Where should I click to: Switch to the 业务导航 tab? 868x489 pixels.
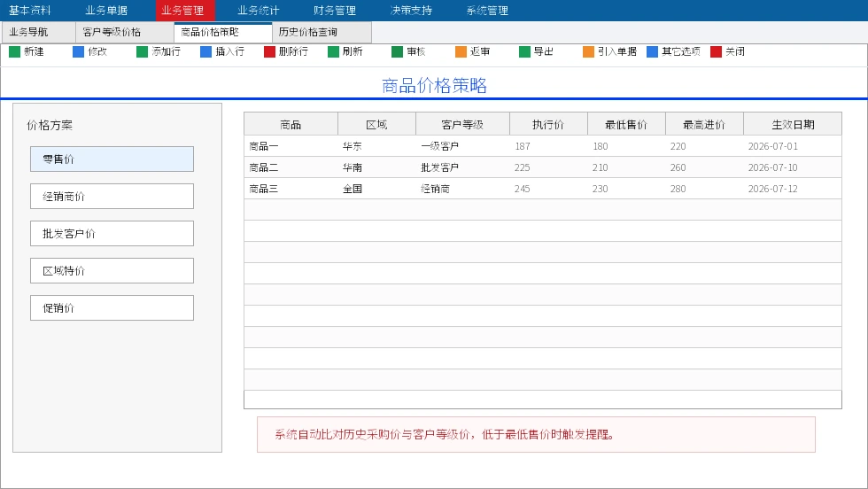coord(38,32)
